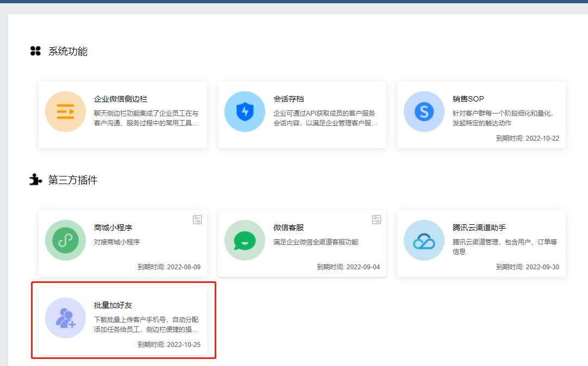Click the 腾讯云渠道助手 cloud icon
This screenshot has height=366, width=588.
coord(424,241)
